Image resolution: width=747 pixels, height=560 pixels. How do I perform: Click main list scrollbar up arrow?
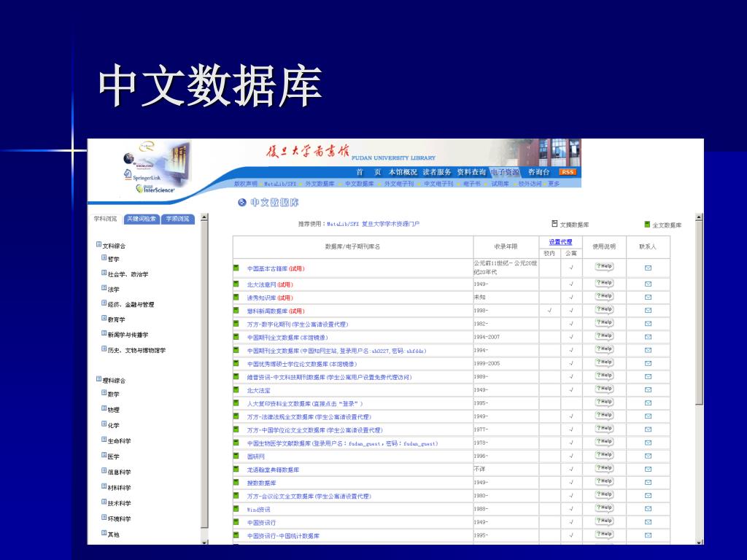(699, 217)
